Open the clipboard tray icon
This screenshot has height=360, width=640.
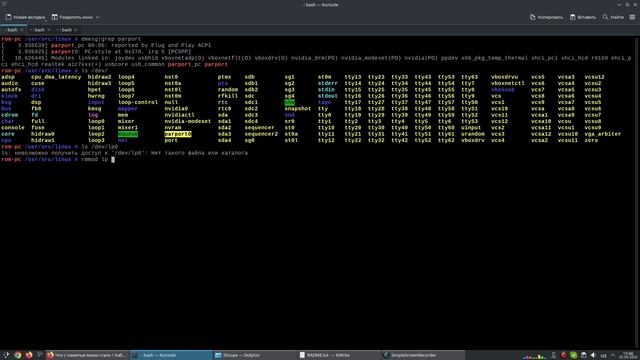tap(584, 356)
